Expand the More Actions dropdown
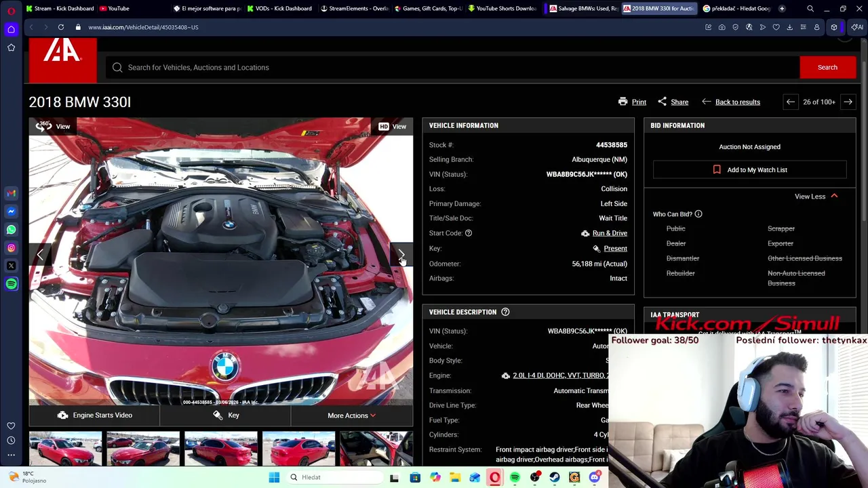Screen dimensions: 868x488 pyautogui.click(x=351, y=415)
